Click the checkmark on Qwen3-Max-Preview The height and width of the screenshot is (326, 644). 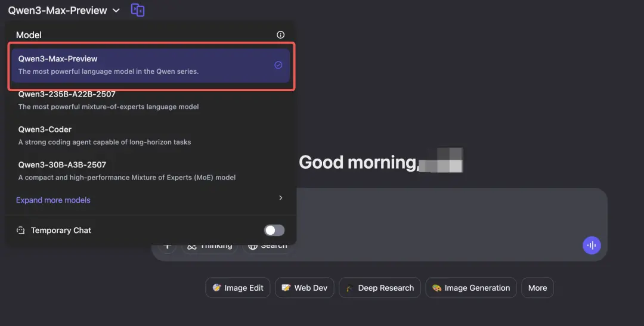278,65
